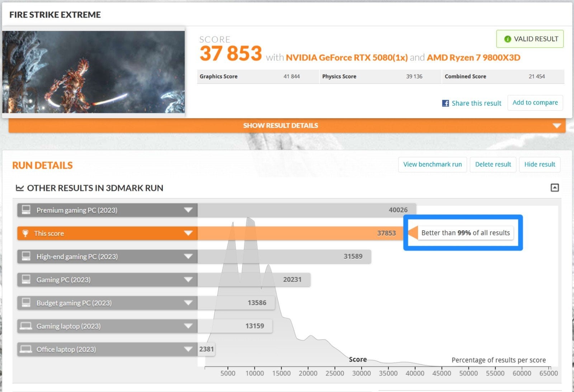This screenshot has height=392, width=574.
Task: Click the Hide result button
Action: 540,164
